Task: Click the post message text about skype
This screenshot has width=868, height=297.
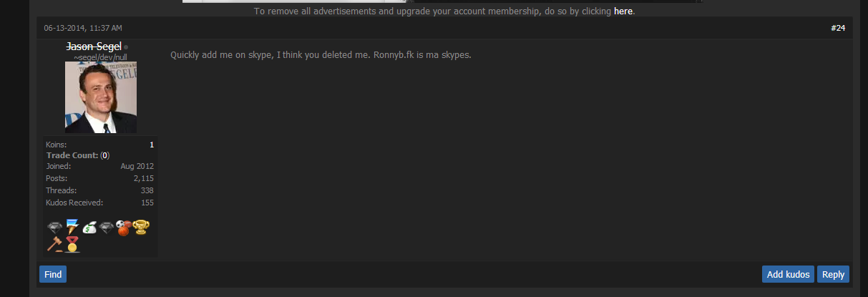Action: [x=321, y=55]
